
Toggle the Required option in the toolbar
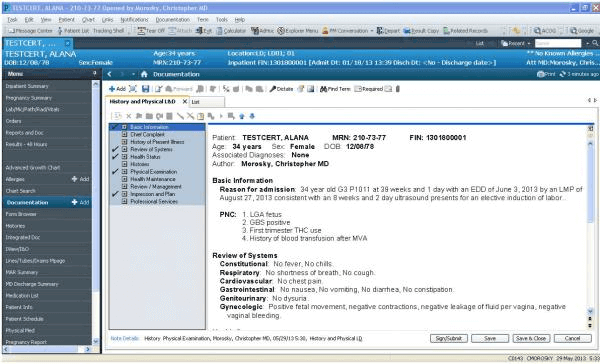[x=368, y=89]
